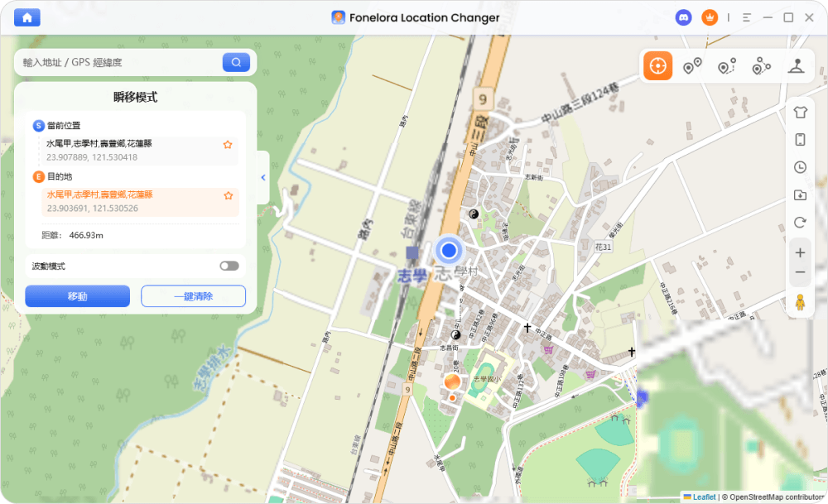This screenshot has height=504, width=828.
Task: Focus the address / GPS search field
Action: tap(119, 62)
